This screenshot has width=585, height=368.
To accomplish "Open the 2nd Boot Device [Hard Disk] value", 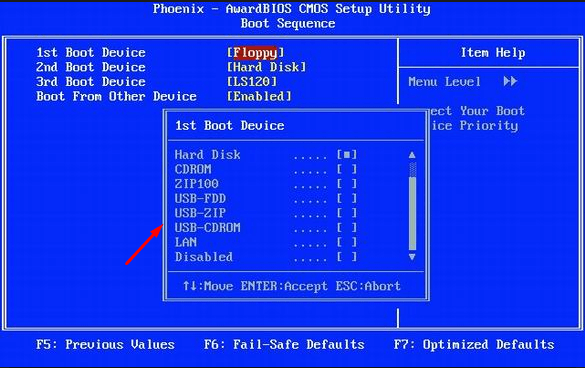I will click(266, 67).
